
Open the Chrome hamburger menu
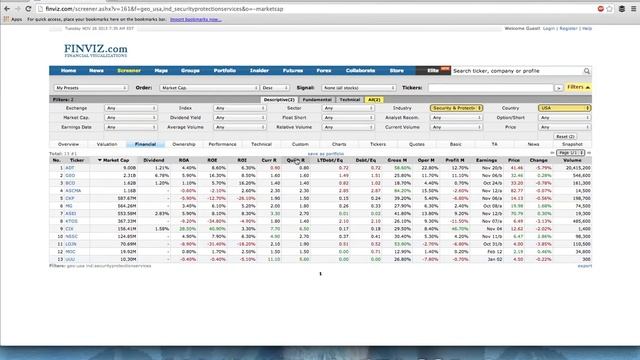(x=634, y=9)
